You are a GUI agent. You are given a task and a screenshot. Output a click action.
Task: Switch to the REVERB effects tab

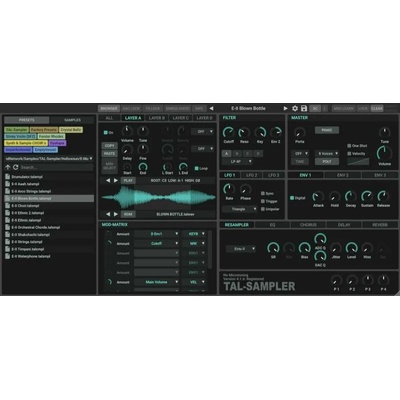[x=380, y=225]
